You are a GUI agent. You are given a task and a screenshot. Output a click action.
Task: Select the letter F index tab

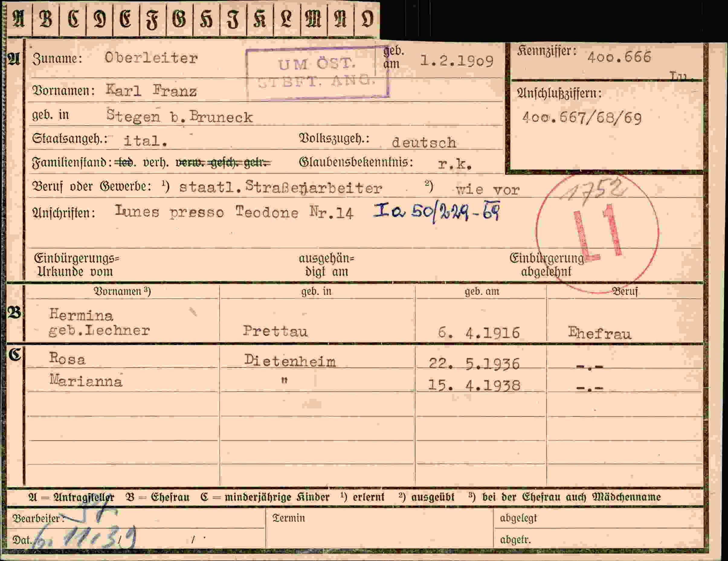(153, 19)
